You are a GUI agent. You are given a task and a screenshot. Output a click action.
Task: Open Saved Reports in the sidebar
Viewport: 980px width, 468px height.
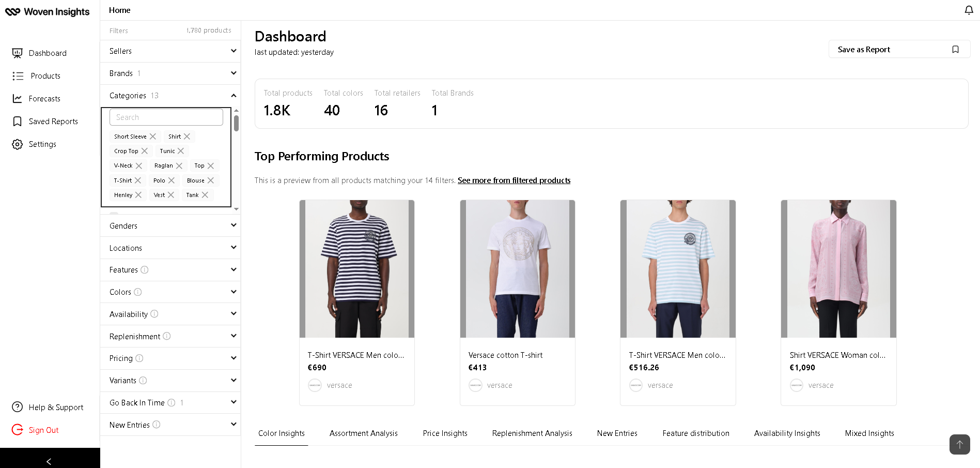pos(53,122)
